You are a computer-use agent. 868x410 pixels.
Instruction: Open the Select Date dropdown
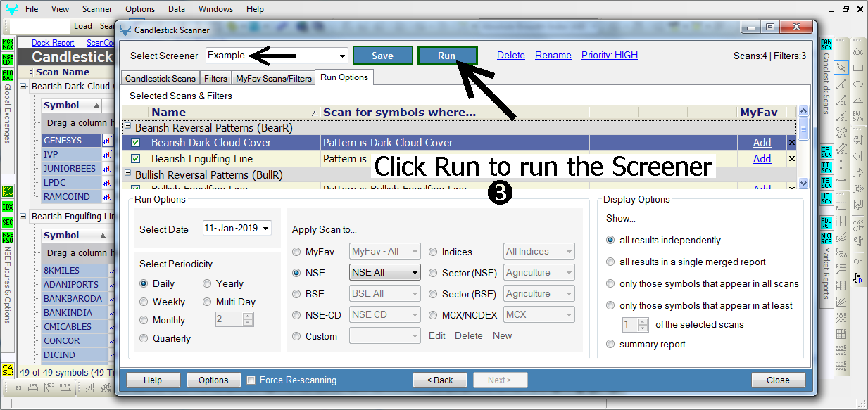click(x=265, y=229)
